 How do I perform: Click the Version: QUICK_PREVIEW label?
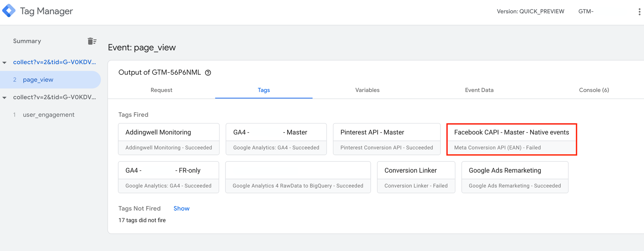click(x=530, y=11)
